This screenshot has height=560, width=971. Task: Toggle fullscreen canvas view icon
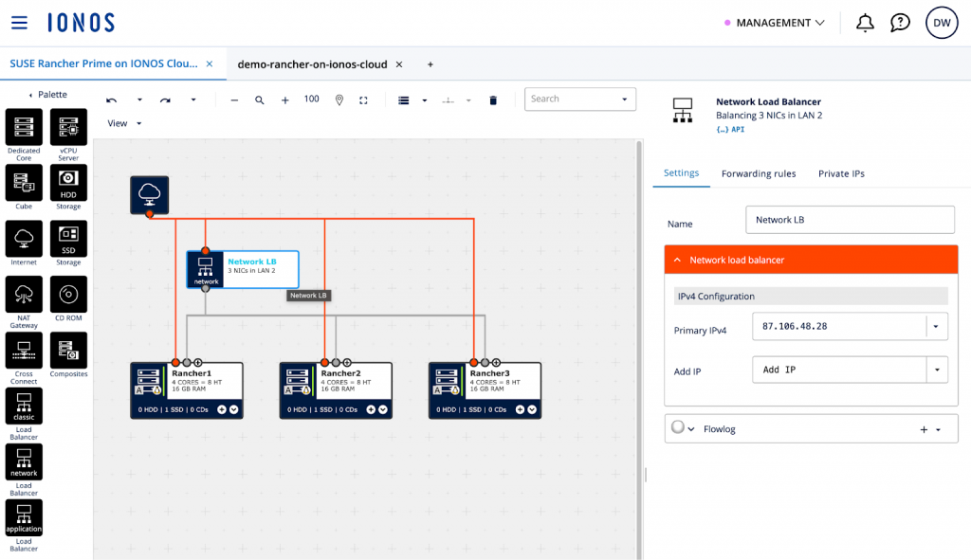(x=363, y=99)
